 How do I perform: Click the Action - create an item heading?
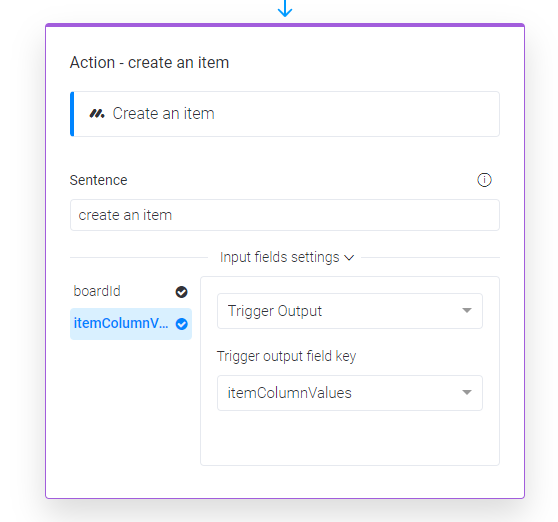[x=149, y=63]
